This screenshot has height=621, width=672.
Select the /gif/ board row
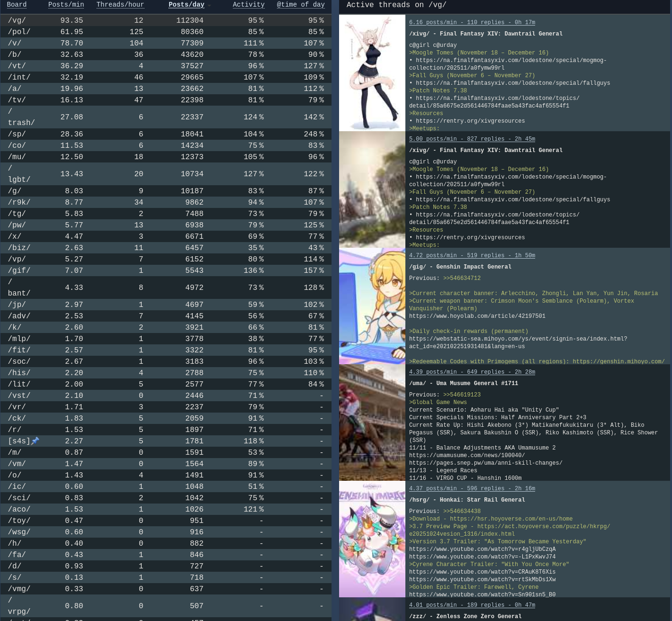(x=166, y=270)
